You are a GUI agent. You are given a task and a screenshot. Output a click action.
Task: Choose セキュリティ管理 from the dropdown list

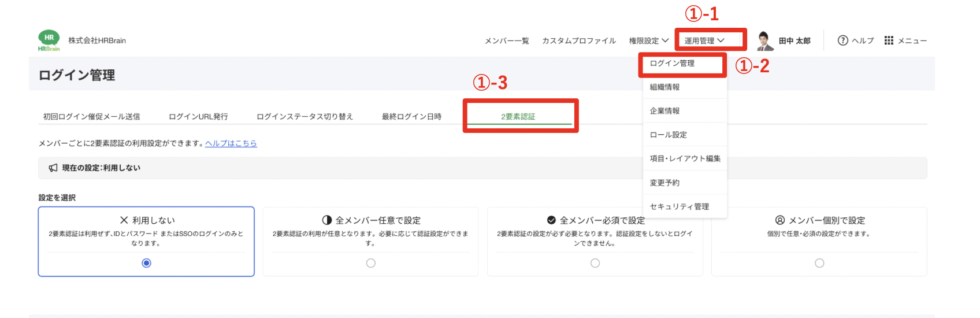coord(679,206)
